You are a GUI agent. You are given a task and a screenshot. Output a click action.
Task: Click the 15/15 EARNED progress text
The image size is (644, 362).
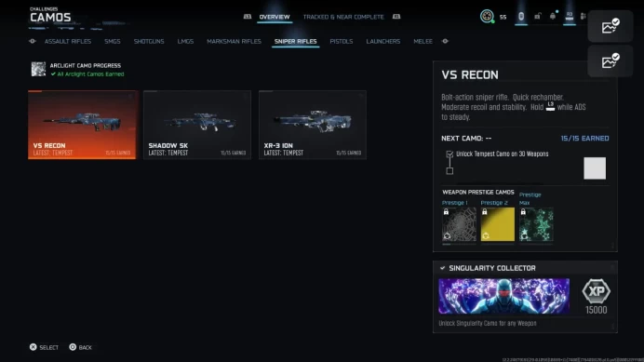pyautogui.click(x=584, y=139)
